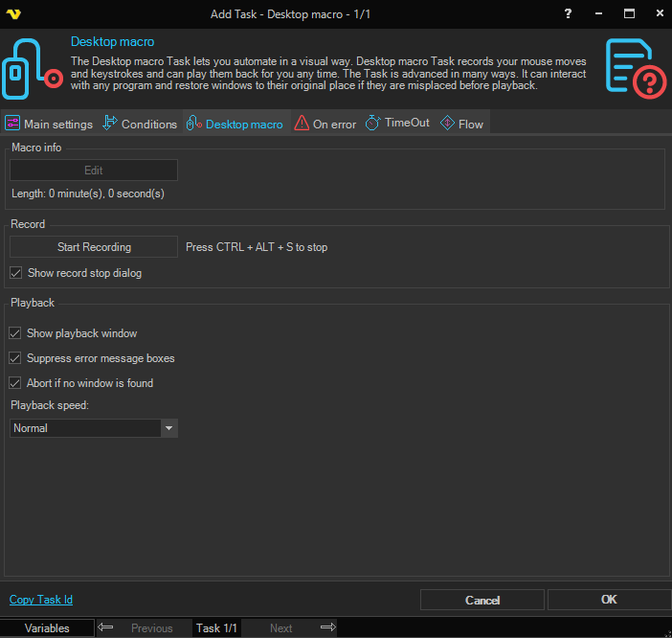Click the Flow diamond icon
The image size is (672, 638).
click(447, 124)
